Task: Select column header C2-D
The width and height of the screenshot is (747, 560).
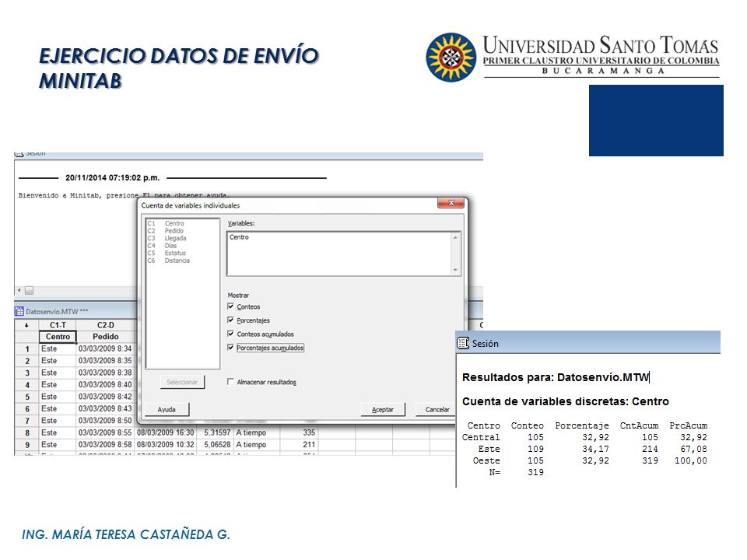Action: pyautogui.click(x=106, y=325)
